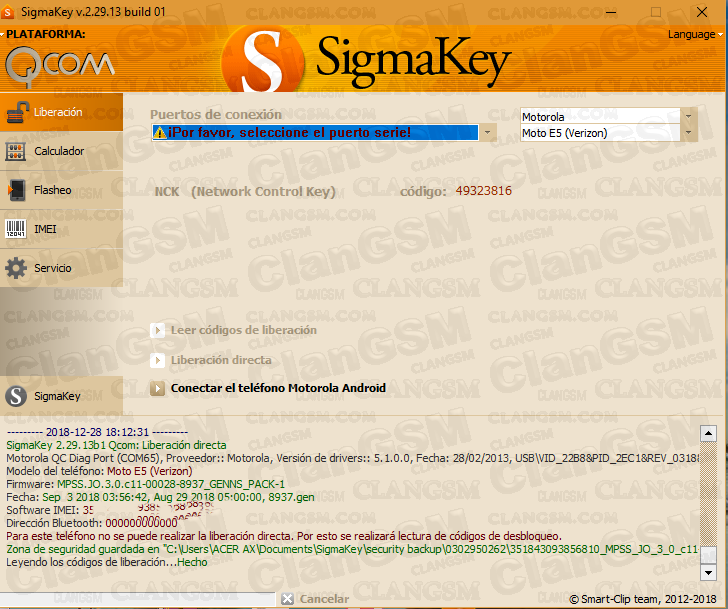The height and width of the screenshot is (609, 728).
Task: Click the Smart-Clip team copyright text
Action: (x=643, y=599)
